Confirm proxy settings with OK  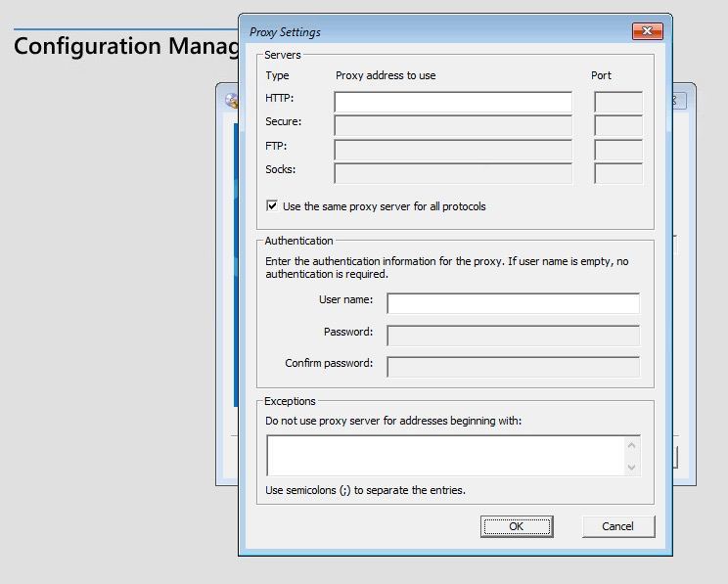pyautogui.click(x=517, y=526)
